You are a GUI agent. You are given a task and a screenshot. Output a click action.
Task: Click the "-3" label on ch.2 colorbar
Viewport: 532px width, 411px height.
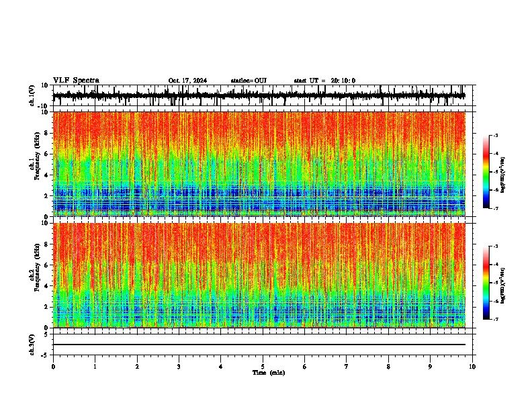pyautogui.click(x=495, y=246)
